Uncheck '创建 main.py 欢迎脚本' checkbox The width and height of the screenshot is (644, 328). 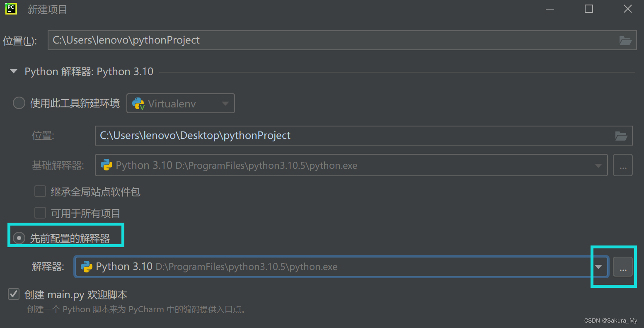click(14, 294)
